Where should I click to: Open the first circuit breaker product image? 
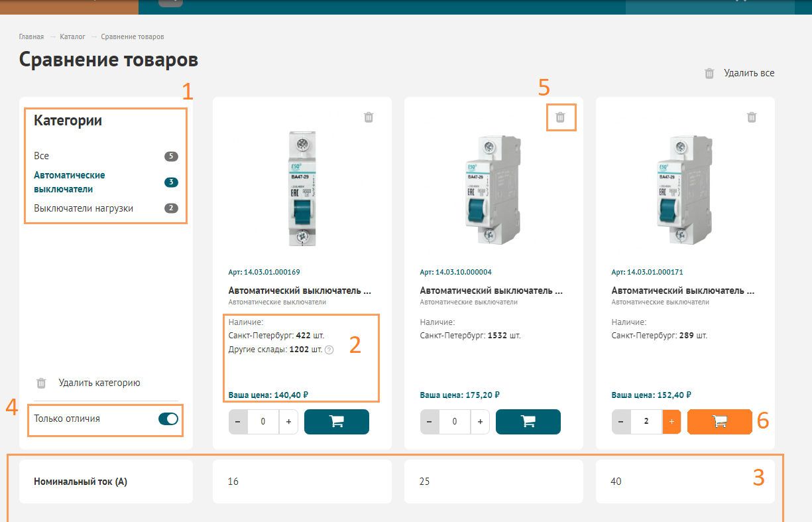coord(302,189)
